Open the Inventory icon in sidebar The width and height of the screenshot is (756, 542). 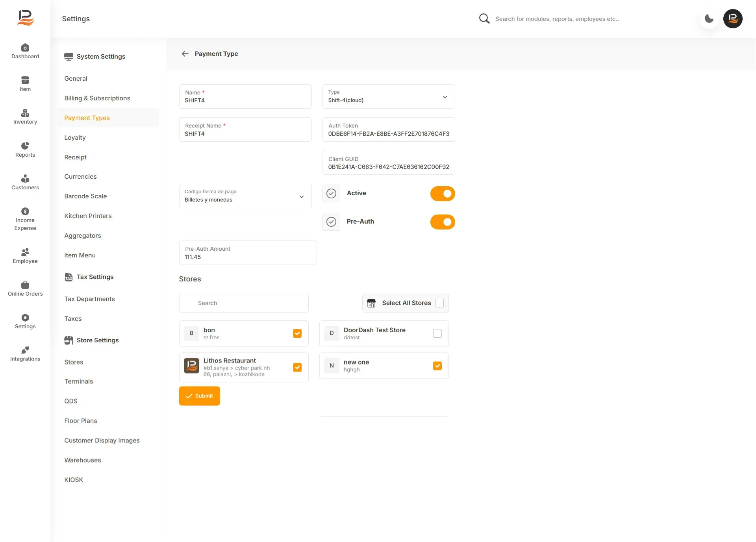[x=25, y=113]
